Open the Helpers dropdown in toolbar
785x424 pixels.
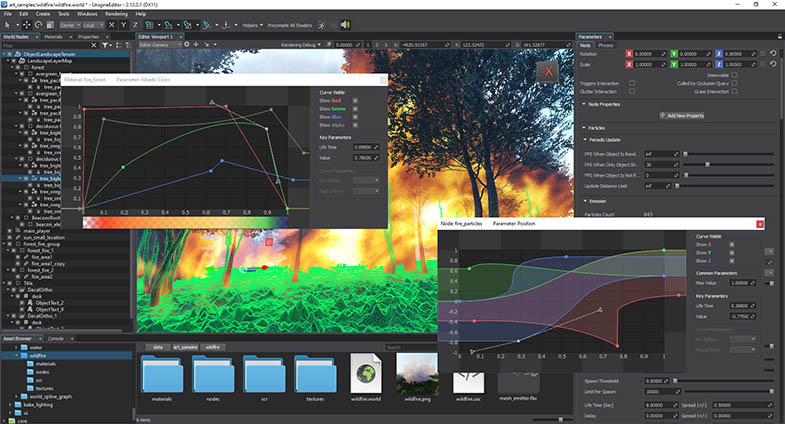click(250, 24)
